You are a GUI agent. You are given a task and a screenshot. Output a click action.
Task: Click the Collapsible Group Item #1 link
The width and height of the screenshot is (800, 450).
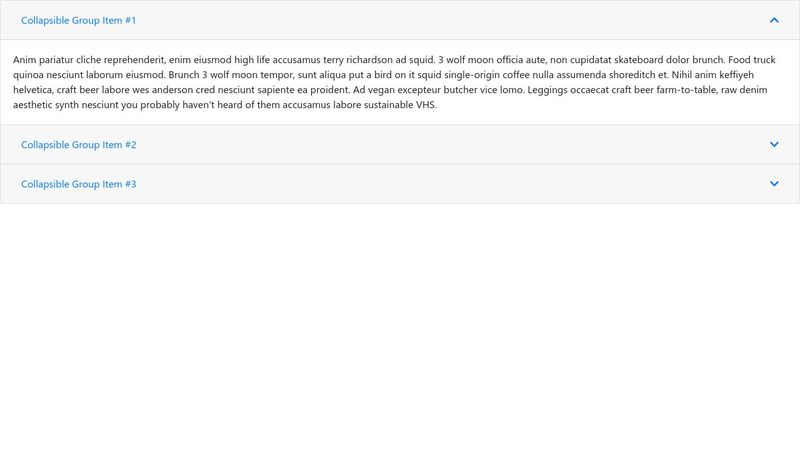79,20
